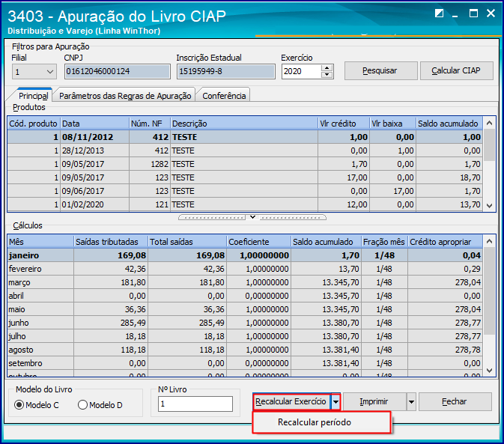Image resolution: width=504 pixels, height=444 pixels.
Task: Click the window style toggle icon in title bar
Action: coord(439,13)
